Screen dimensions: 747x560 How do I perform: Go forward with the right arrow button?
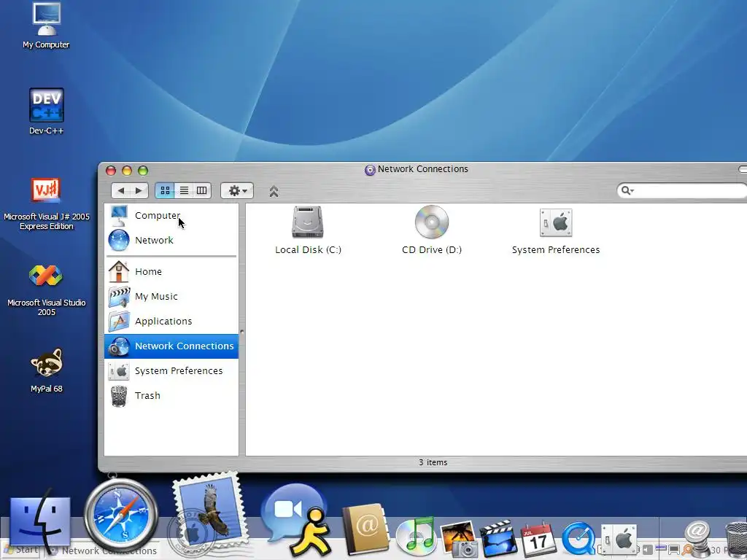click(139, 191)
